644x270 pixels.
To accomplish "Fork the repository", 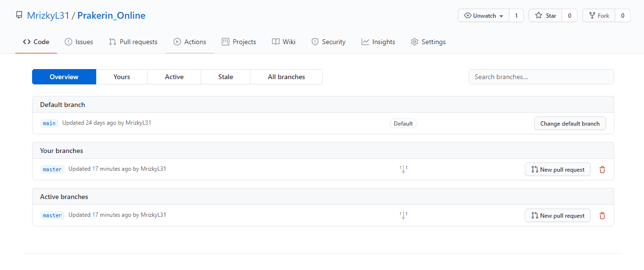I will [x=599, y=15].
